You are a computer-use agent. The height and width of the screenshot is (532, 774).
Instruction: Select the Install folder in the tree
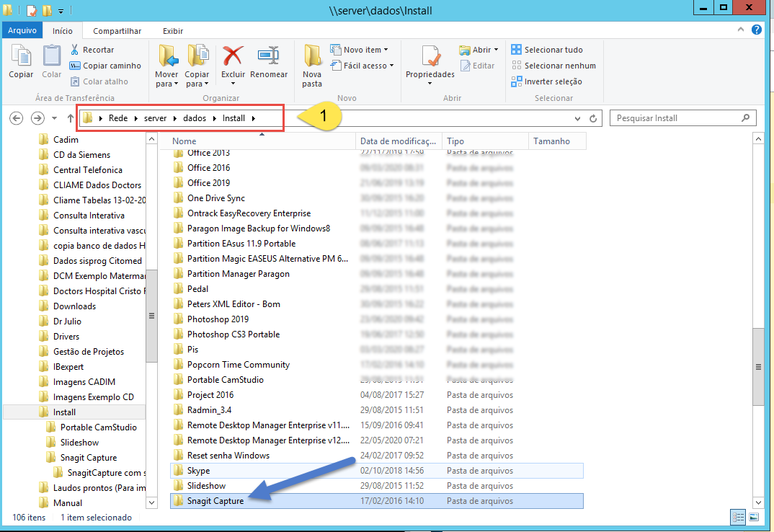[74, 412]
